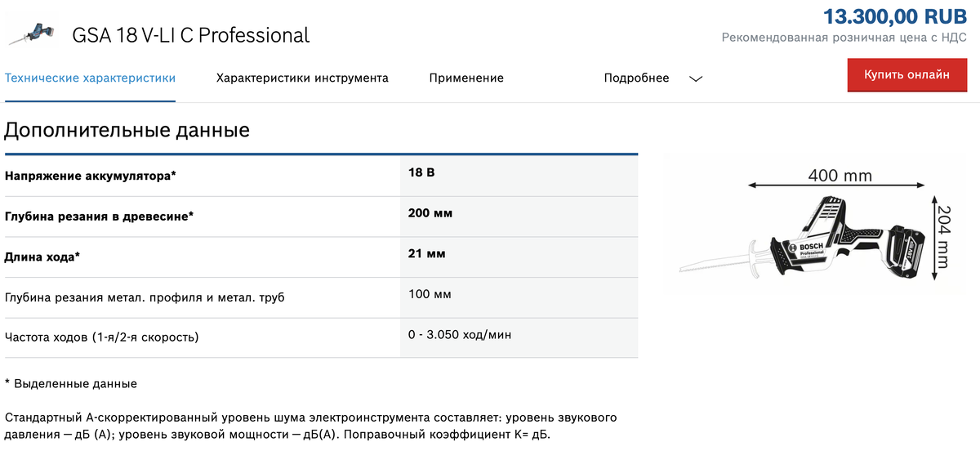Click the 400 mm length dimension label

(x=840, y=176)
